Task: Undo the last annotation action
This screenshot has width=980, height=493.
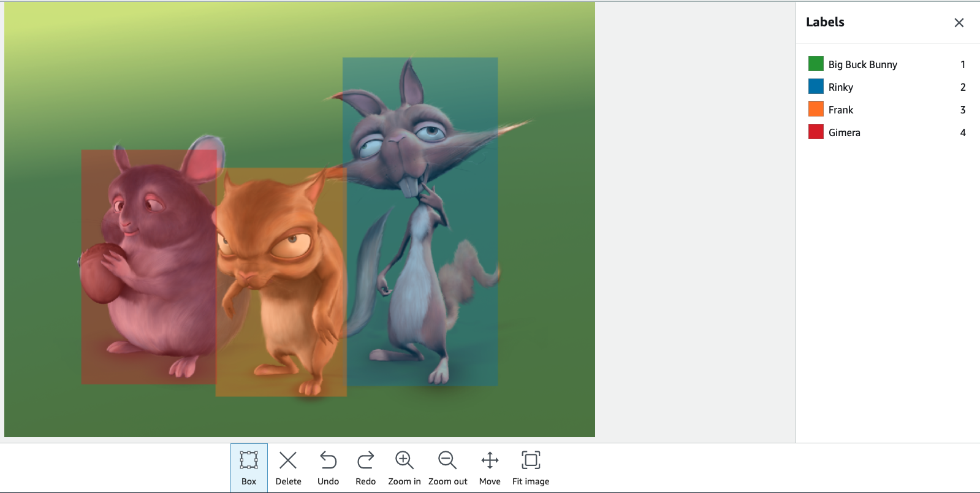Action: (328, 467)
